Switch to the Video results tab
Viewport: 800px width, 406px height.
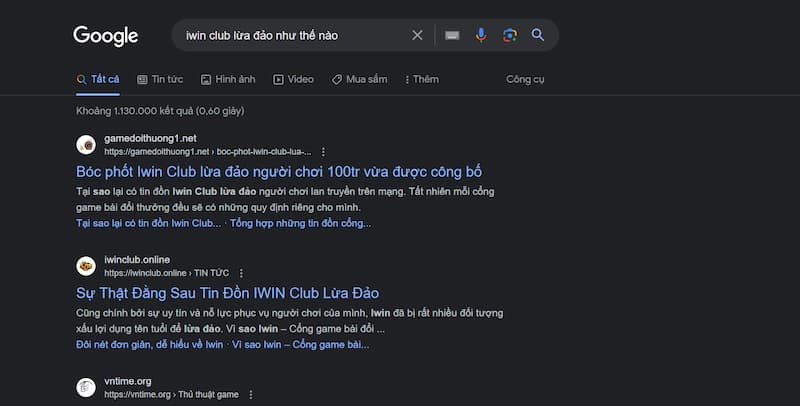[x=294, y=79]
